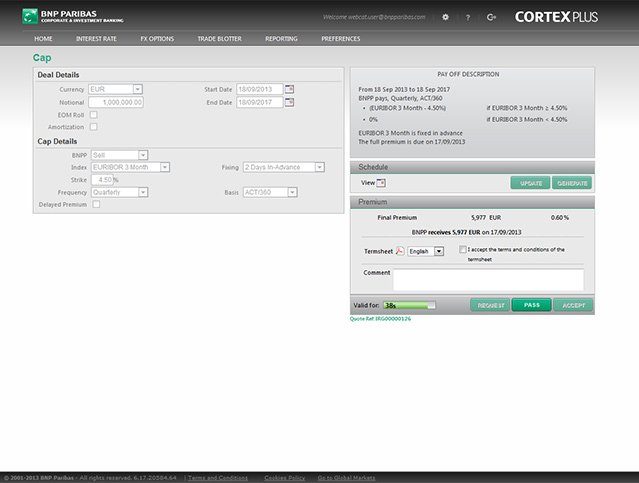This screenshot has width=639, height=483.
Task: Tick the EOM Roll checkbox
Action: click(94, 115)
